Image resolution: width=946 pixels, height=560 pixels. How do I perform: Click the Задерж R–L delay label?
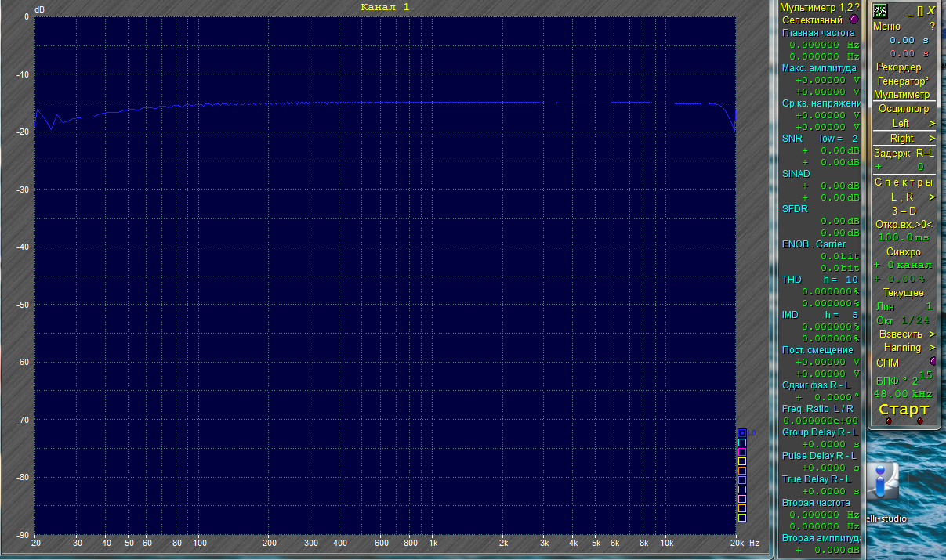904,153
